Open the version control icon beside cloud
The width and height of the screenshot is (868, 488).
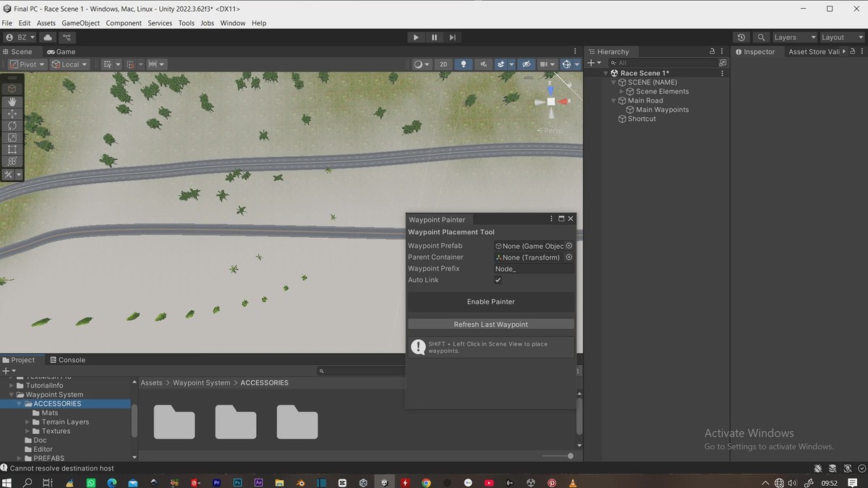tap(68, 38)
